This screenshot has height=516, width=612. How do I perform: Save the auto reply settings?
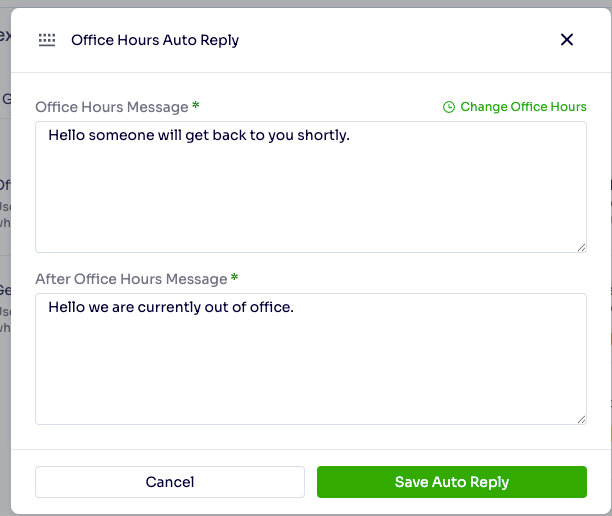click(451, 482)
